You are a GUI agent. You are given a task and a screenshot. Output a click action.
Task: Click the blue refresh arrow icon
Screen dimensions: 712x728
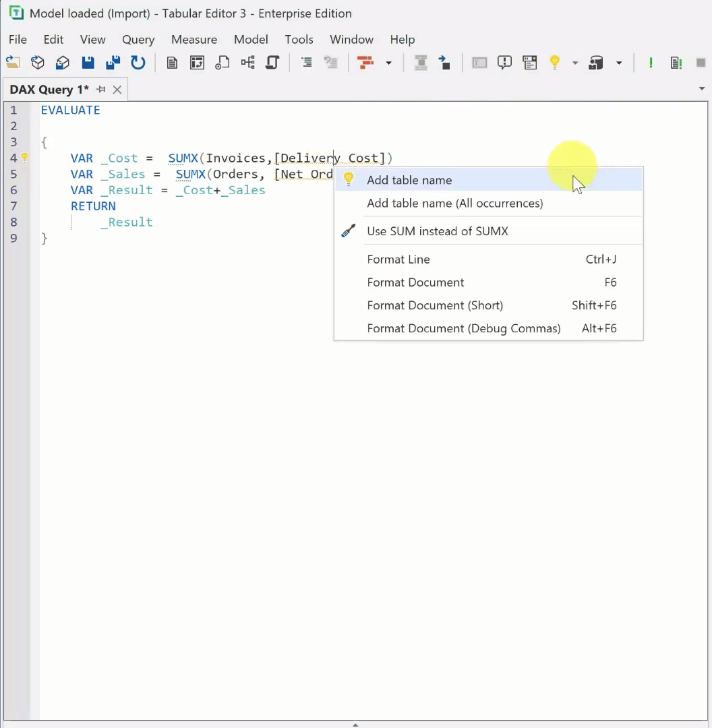138,62
